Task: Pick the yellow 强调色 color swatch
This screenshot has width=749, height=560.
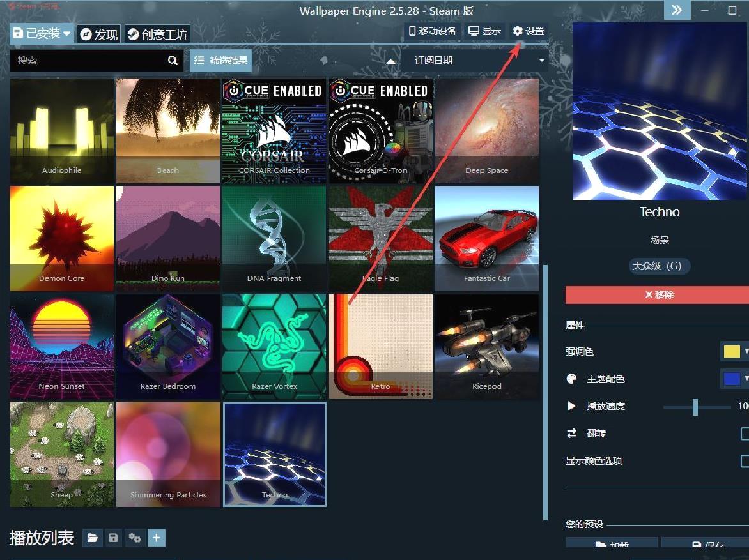Action: pyautogui.click(x=731, y=351)
